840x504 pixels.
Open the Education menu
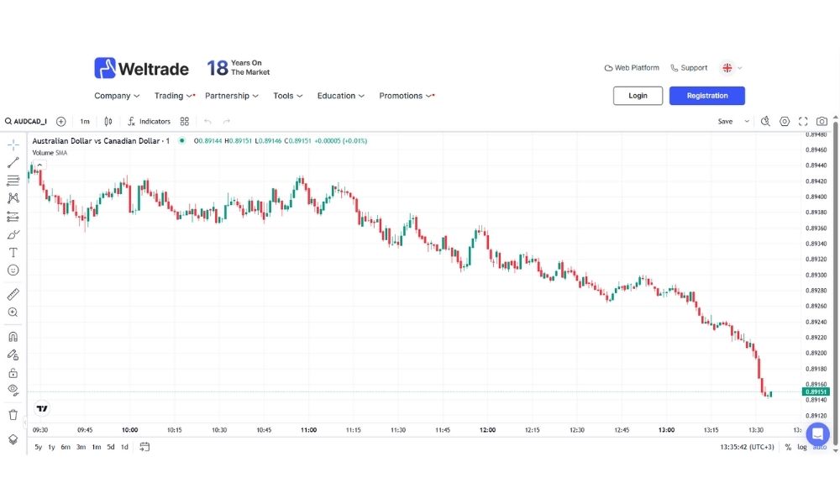click(340, 96)
